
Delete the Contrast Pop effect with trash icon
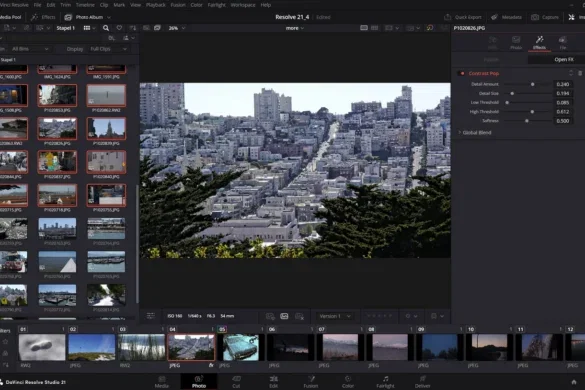coord(580,73)
